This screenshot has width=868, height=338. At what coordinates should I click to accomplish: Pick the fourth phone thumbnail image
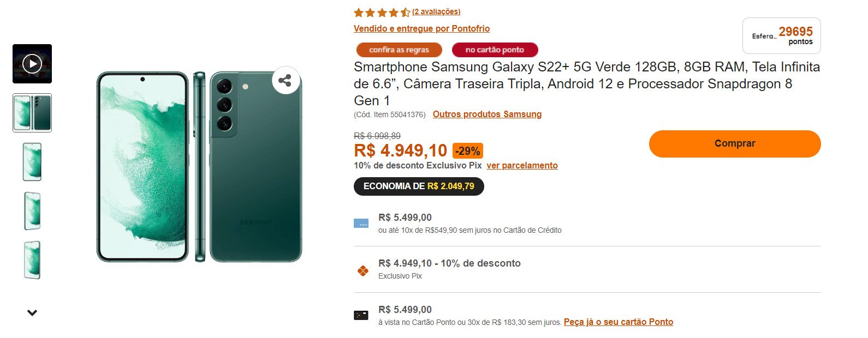point(32,260)
